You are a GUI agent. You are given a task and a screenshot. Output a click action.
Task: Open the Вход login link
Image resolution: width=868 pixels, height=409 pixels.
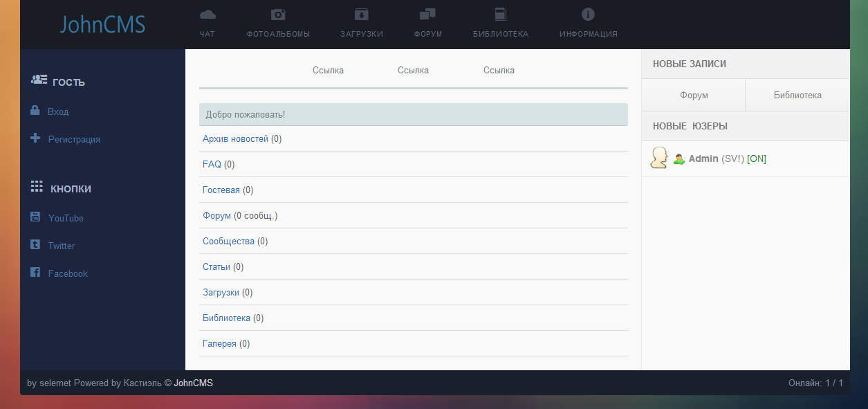pos(58,111)
